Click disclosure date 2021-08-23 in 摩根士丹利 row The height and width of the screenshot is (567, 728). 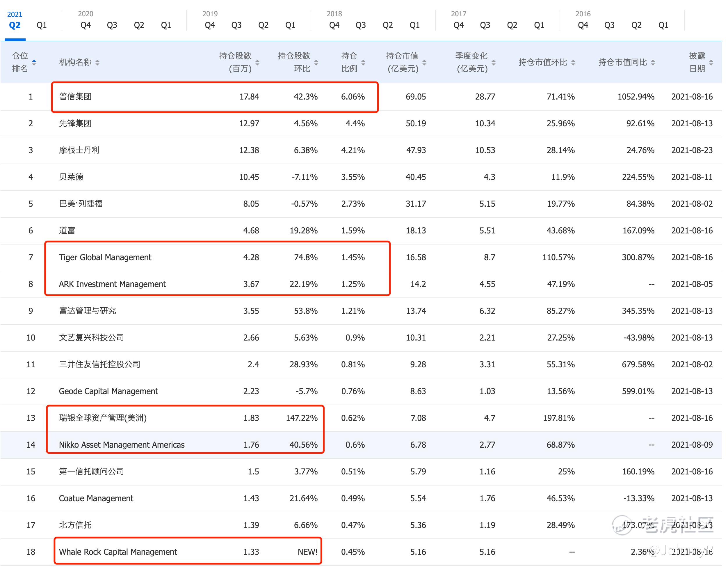point(692,150)
